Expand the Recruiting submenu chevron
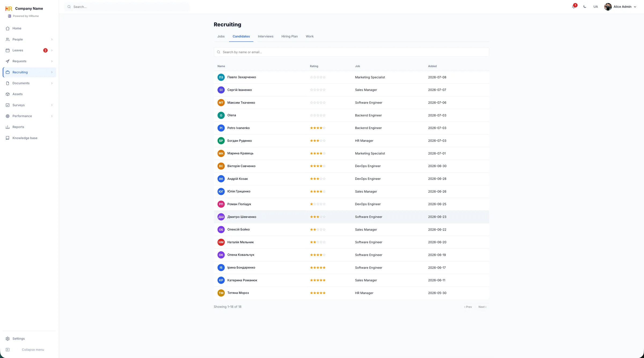This screenshot has height=358, width=644. 52,72
